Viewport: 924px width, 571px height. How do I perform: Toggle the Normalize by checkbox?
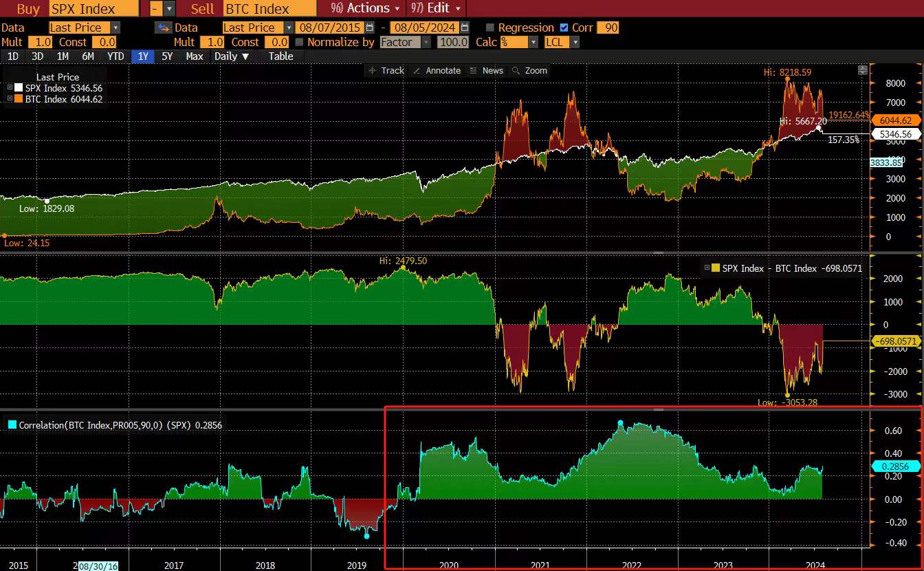coord(299,42)
